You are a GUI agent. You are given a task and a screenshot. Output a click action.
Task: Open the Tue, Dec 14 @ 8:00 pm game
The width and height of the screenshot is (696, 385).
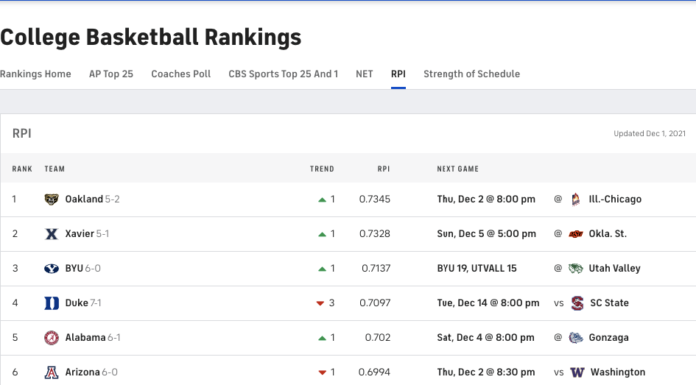tap(488, 303)
